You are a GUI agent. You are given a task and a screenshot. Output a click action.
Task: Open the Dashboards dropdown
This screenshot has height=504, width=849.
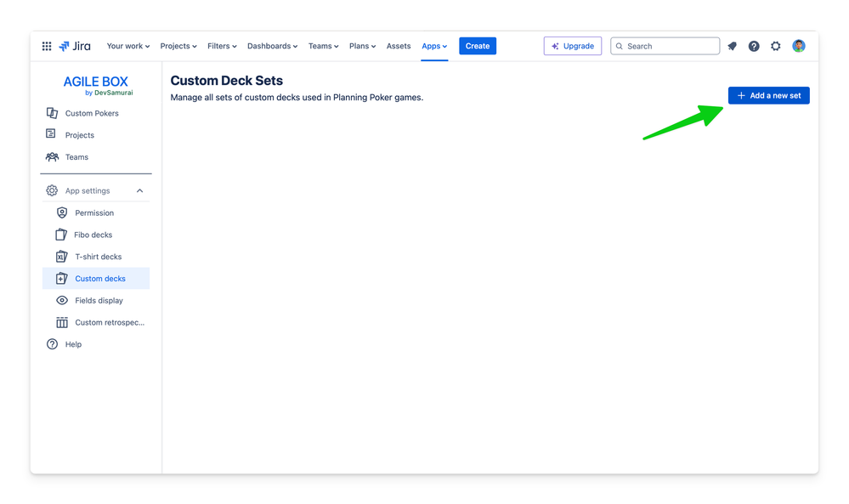(x=272, y=46)
